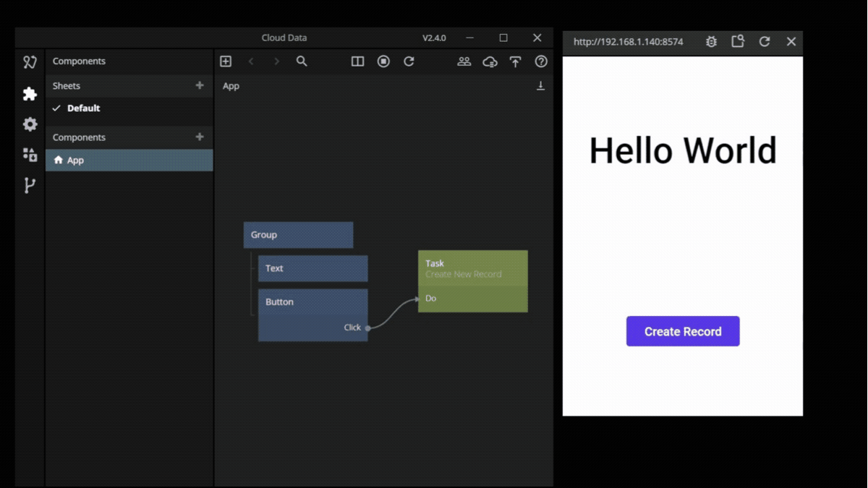The height and width of the screenshot is (488, 868).
Task: Select the Components puzzle piece sidebar icon
Action: point(30,94)
